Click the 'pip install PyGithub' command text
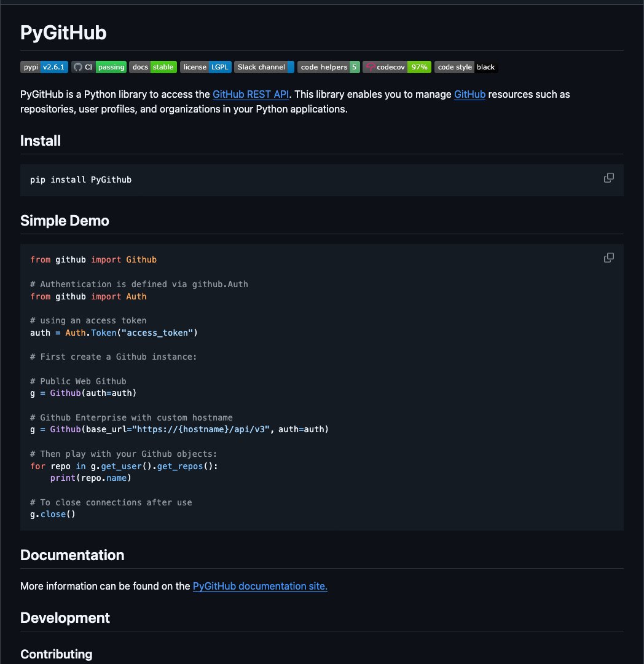The image size is (644, 664). [81, 180]
